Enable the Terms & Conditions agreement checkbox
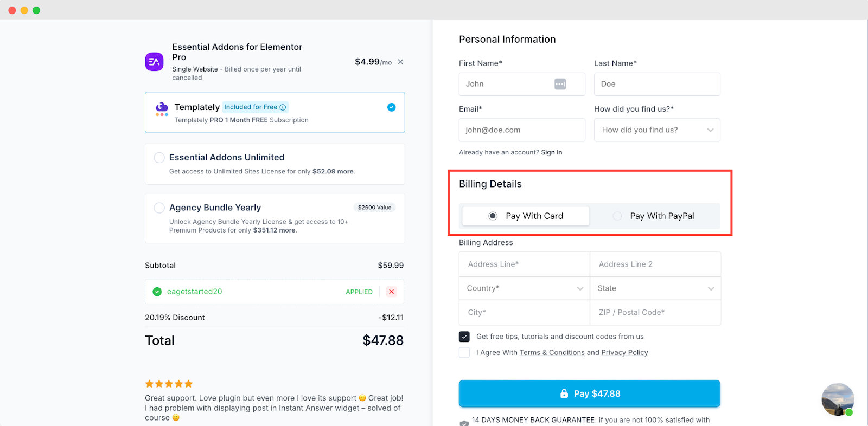This screenshot has width=868, height=426. click(x=464, y=352)
